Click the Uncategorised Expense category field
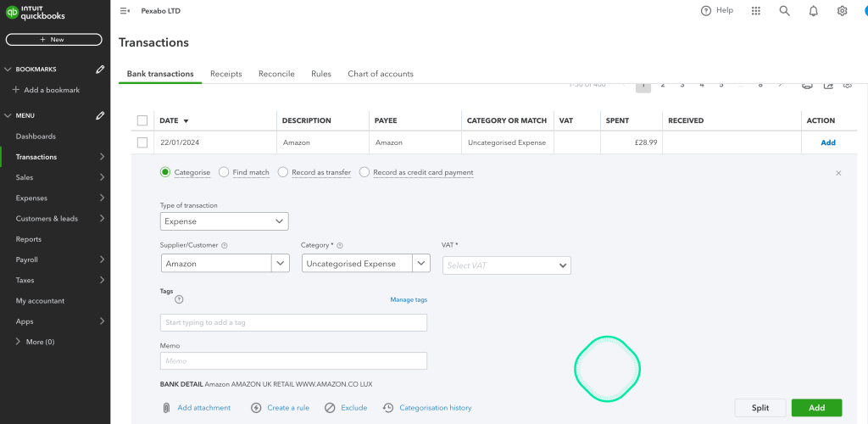 [357, 264]
